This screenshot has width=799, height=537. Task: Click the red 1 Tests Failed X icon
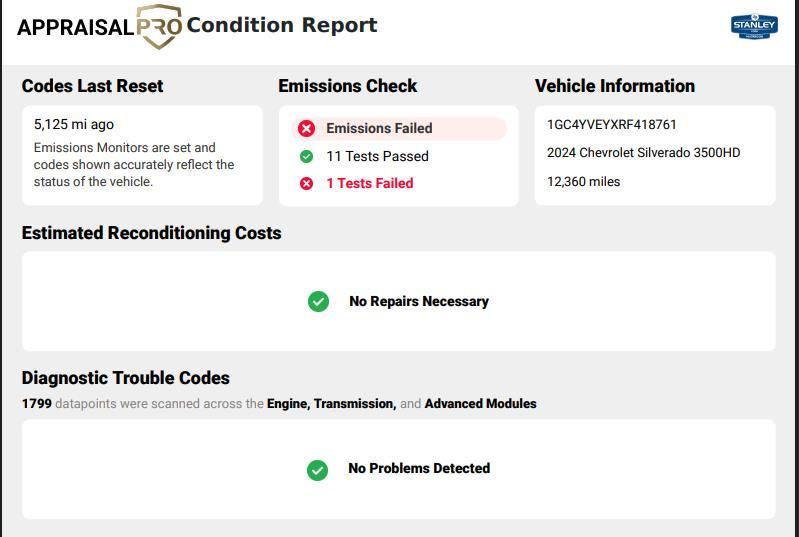[x=307, y=183]
